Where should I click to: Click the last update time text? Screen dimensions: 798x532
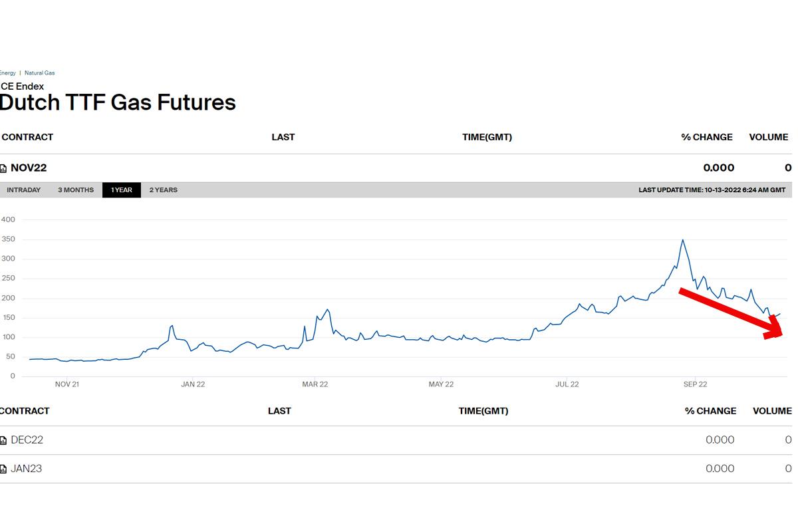click(712, 190)
